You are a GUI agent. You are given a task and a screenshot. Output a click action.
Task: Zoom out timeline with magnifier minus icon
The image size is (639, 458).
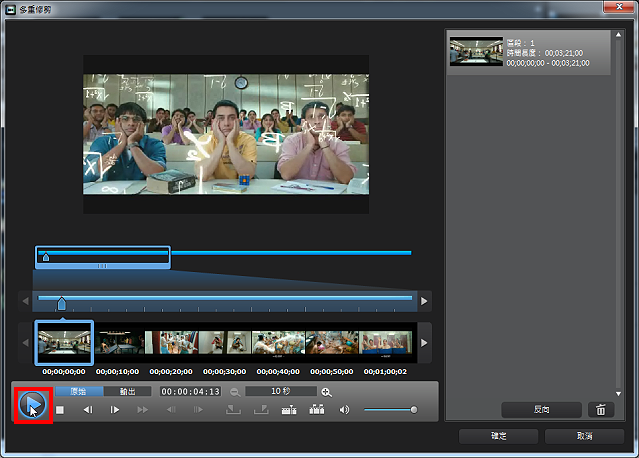pyautogui.click(x=235, y=392)
